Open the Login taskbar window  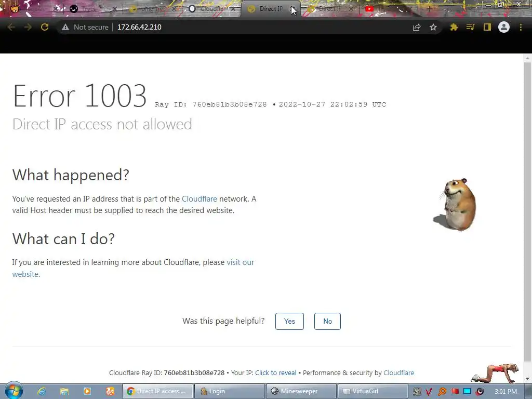230,391
